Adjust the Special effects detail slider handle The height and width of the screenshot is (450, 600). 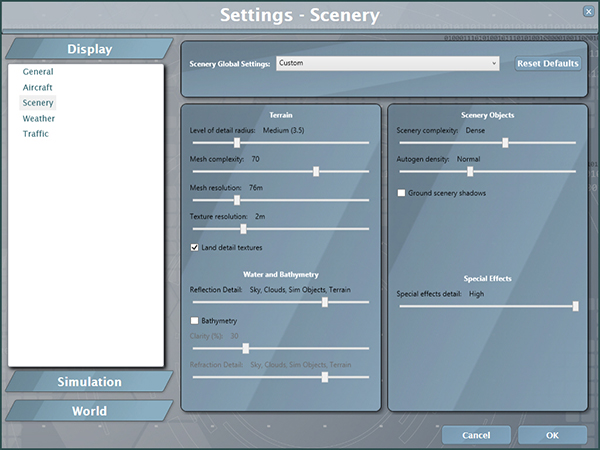576,306
